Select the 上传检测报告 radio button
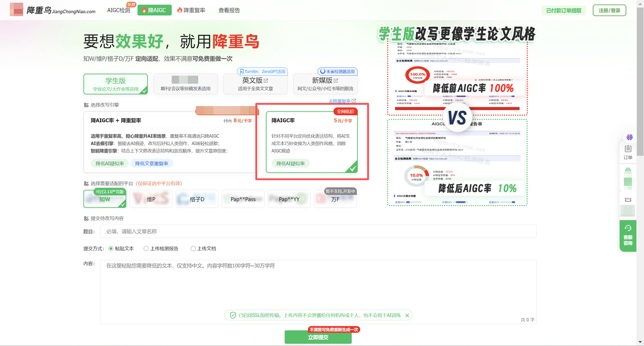 [x=146, y=248]
